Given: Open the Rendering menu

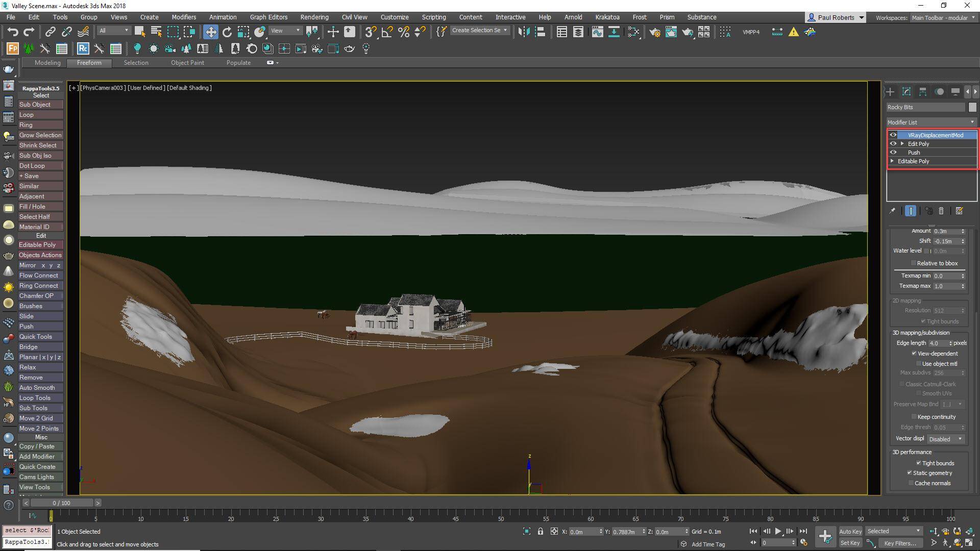Looking at the screenshot, I should 314,17.
